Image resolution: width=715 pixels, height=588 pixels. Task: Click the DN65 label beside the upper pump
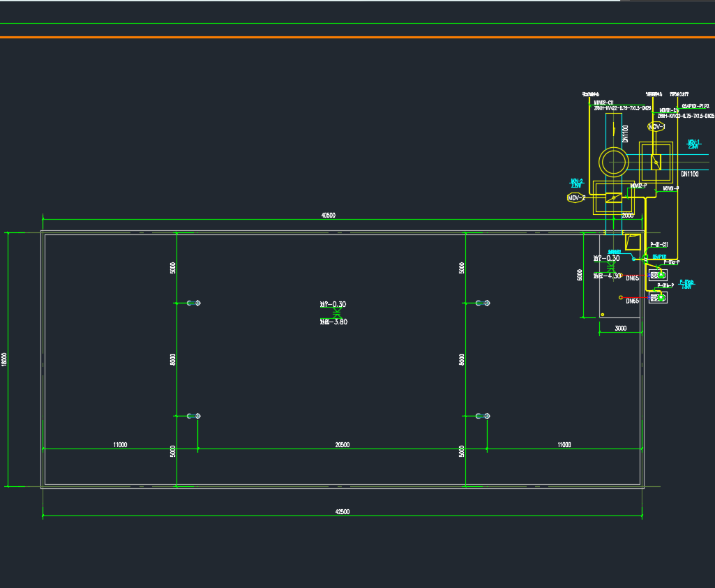pyautogui.click(x=633, y=278)
